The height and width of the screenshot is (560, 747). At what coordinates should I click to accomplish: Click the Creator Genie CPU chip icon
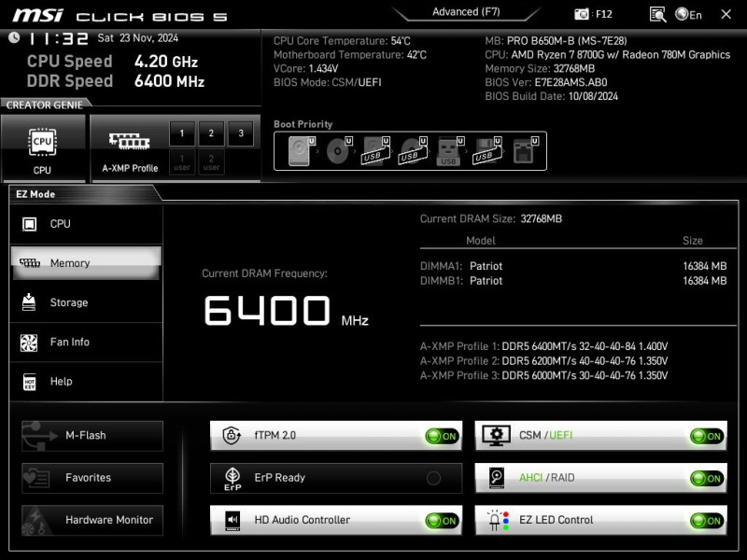click(42, 142)
